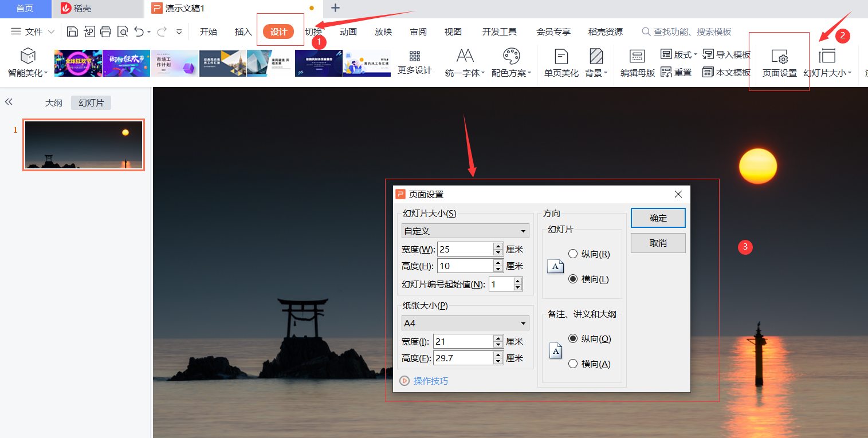Open the 开发工具 ribbon tab
Image resolution: width=868 pixels, height=438 pixels.
click(500, 31)
